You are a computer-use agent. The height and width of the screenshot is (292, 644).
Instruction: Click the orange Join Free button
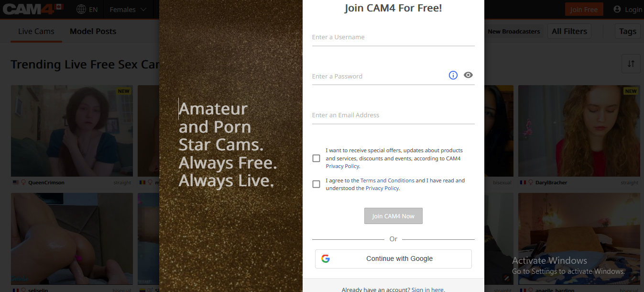click(x=584, y=10)
